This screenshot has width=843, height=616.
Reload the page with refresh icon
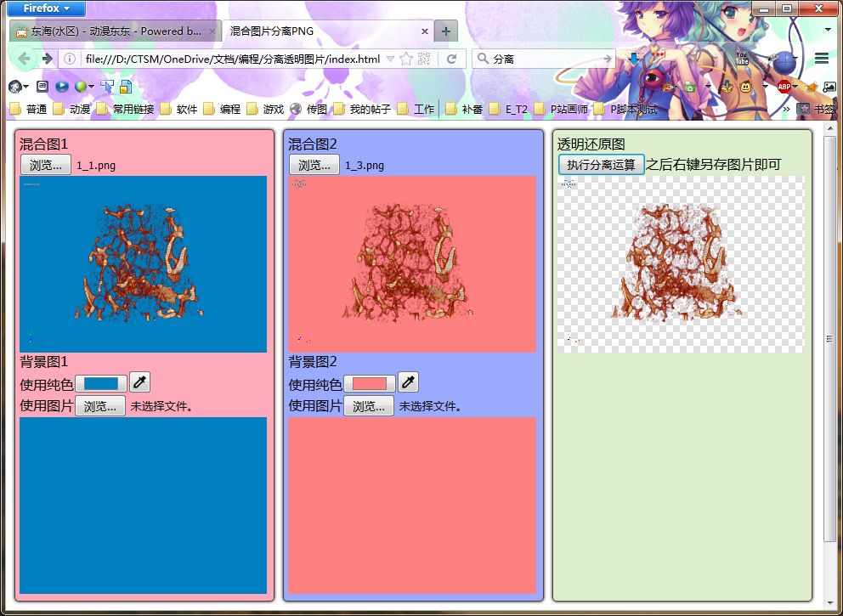pos(451,59)
